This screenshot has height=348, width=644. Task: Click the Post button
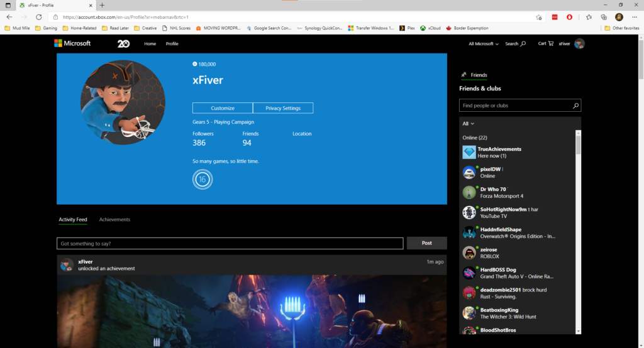426,243
